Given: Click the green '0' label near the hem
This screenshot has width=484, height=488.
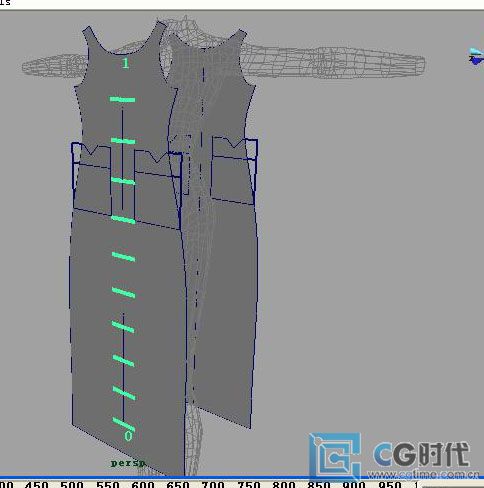Looking at the screenshot, I should click(128, 436).
